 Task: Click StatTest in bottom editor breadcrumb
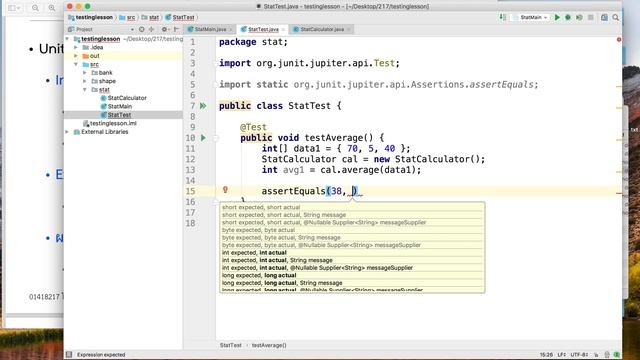tap(231, 345)
